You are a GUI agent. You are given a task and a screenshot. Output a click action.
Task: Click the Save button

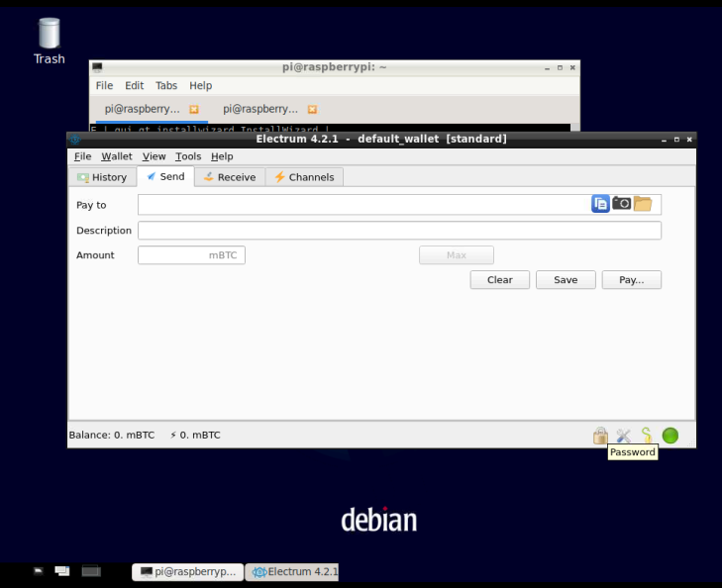pyautogui.click(x=566, y=280)
